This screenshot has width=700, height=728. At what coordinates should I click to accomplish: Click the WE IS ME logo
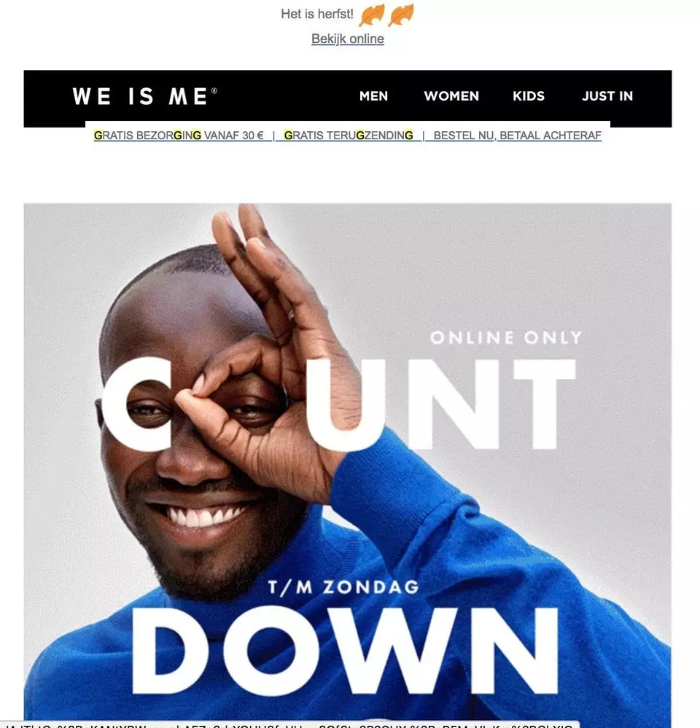144,97
